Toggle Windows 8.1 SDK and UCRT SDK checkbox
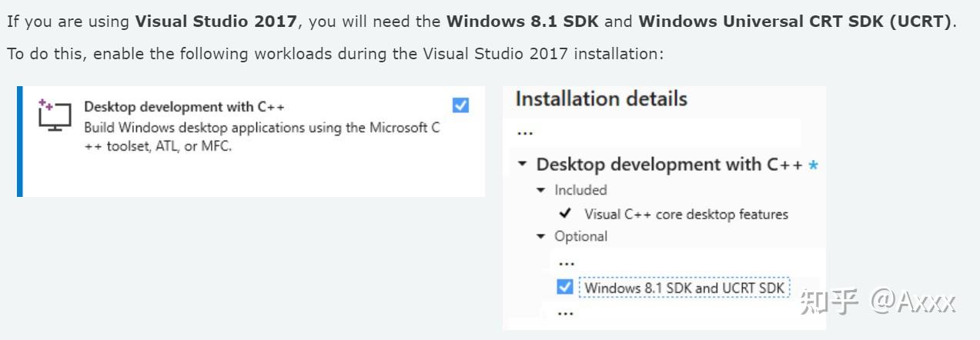Image resolution: width=980 pixels, height=340 pixels. coord(565,287)
